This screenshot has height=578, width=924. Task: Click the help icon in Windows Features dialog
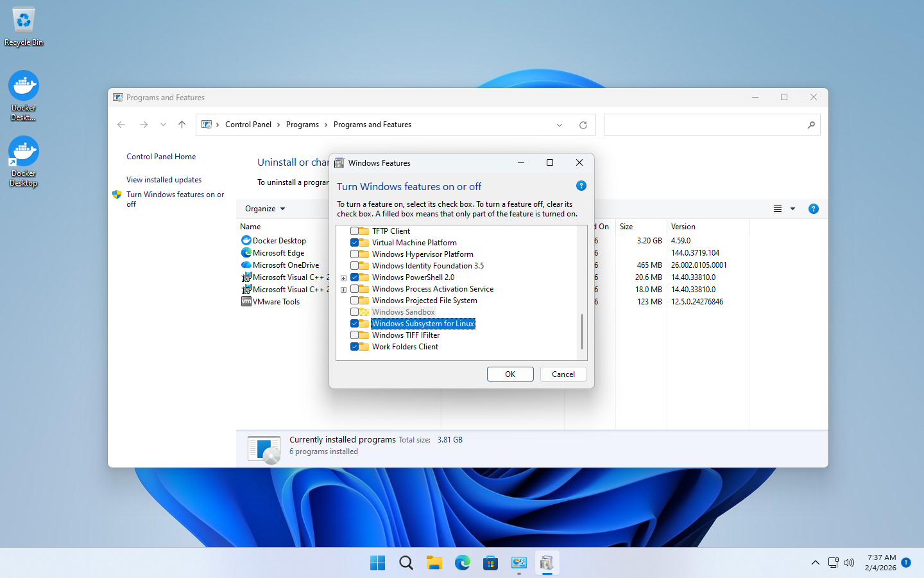[x=581, y=186]
